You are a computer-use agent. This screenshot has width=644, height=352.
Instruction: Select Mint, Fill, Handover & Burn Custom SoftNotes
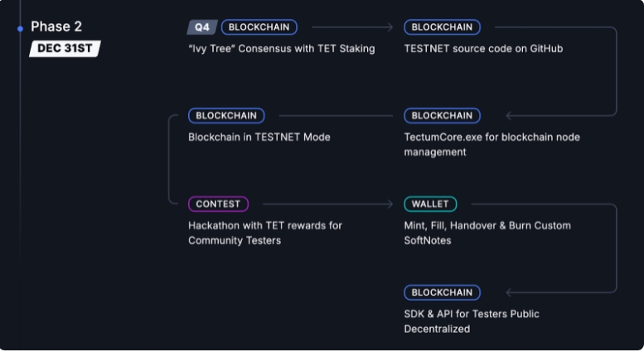click(x=487, y=233)
